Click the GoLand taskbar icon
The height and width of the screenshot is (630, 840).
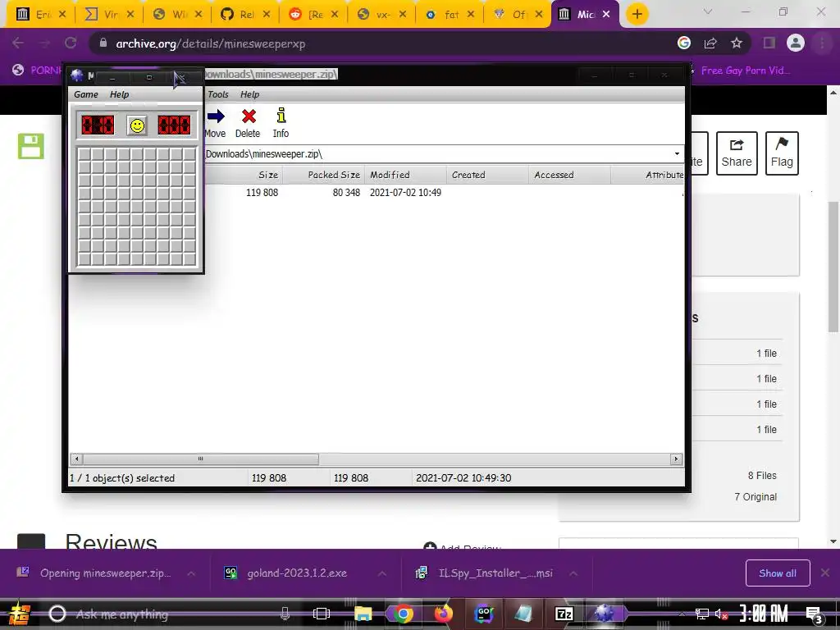click(x=484, y=614)
